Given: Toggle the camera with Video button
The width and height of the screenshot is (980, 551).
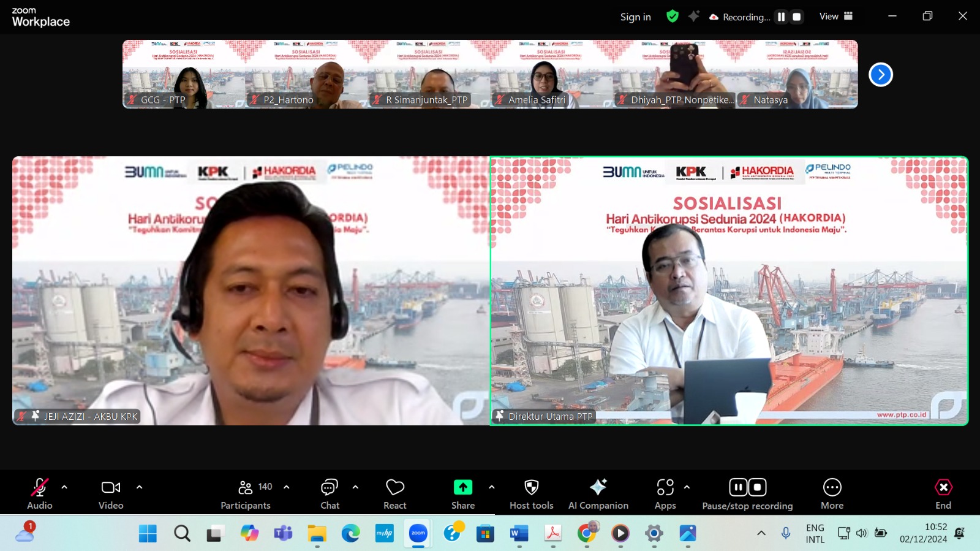Looking at the screenshot, I should 111,493.
